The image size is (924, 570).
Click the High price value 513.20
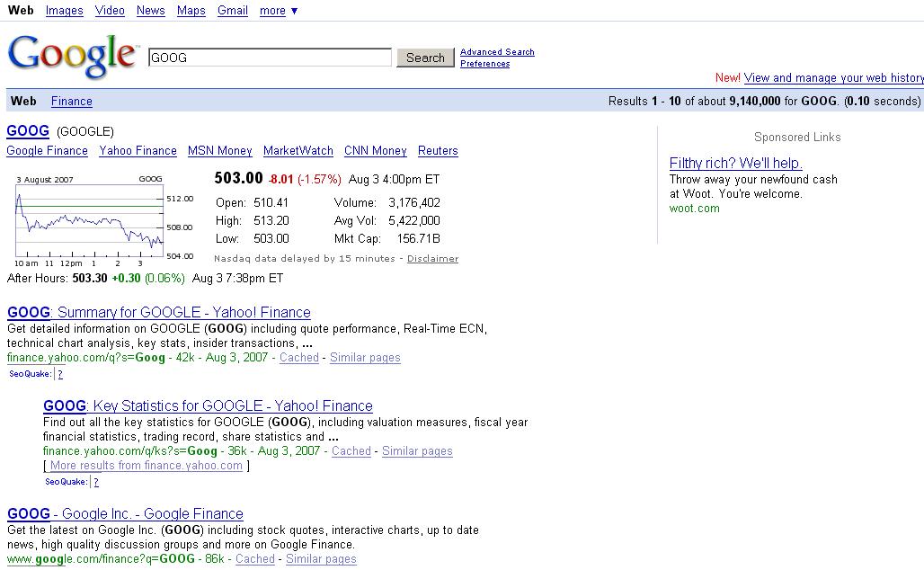click(x=271, y=221)
